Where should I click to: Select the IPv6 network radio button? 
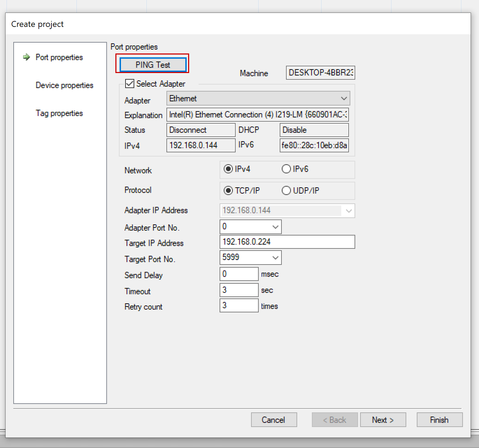pos(286,169)
